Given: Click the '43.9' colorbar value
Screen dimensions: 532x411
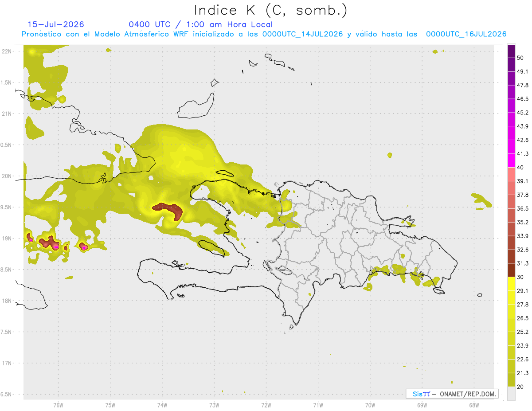Looking at the screenshot, I should pyautogui.click(x=523, y=126).
